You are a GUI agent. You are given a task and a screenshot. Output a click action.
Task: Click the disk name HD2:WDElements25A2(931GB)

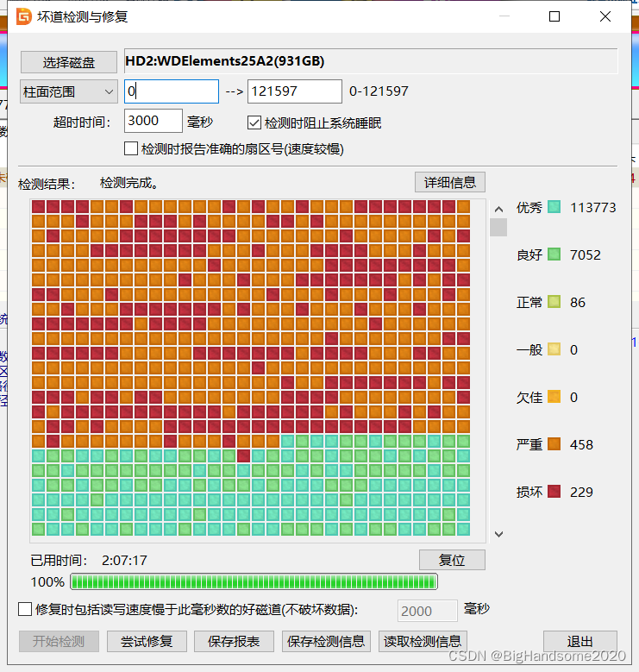coord(225,61)
